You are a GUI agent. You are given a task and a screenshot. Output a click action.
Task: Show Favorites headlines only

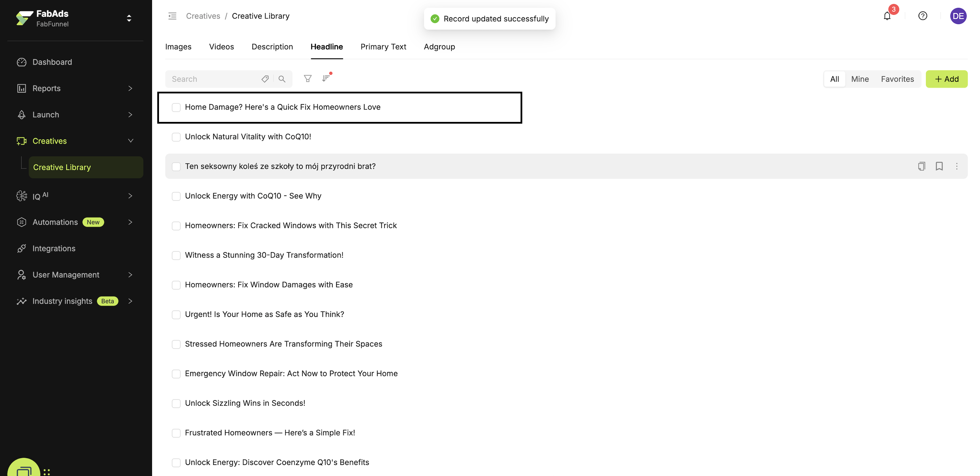coord(897,79)
